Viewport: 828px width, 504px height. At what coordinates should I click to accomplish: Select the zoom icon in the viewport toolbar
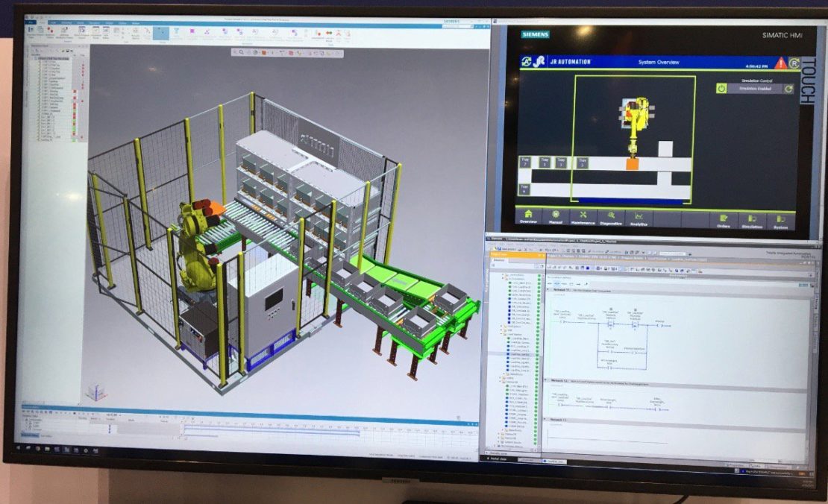(x=239, y=52)
